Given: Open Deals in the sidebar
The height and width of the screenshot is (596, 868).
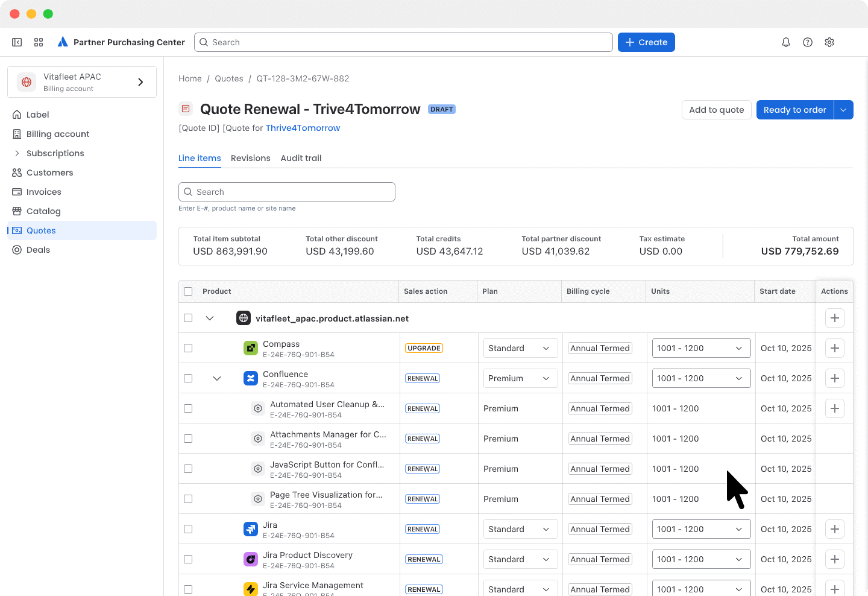Looking at the screenshot, I should pyautogui.click(x=82, y=250).
